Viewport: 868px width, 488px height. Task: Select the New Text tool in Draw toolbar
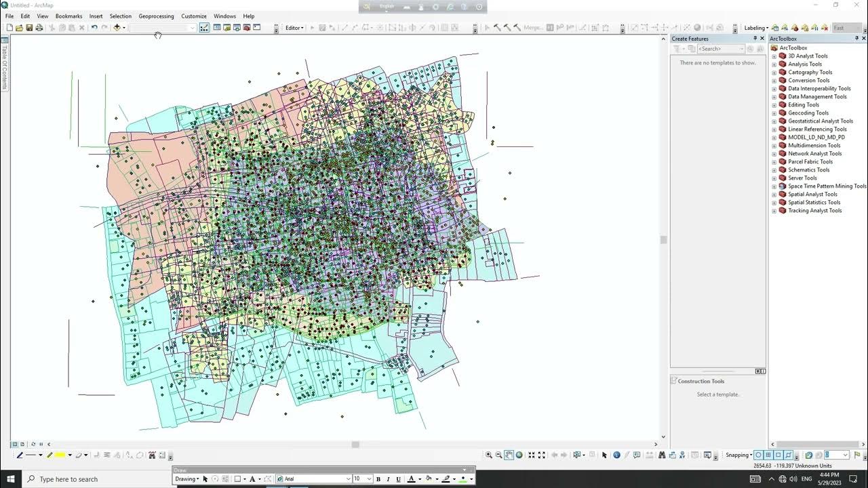pos(252,479)
